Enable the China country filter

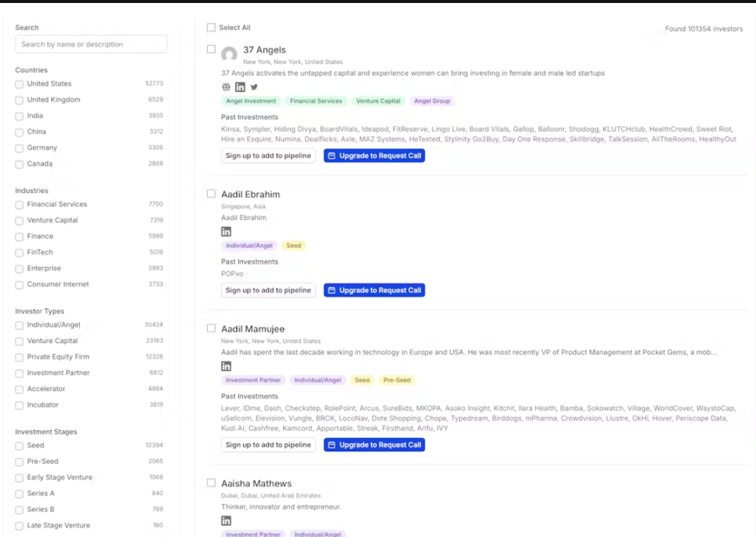pos(19,132)
